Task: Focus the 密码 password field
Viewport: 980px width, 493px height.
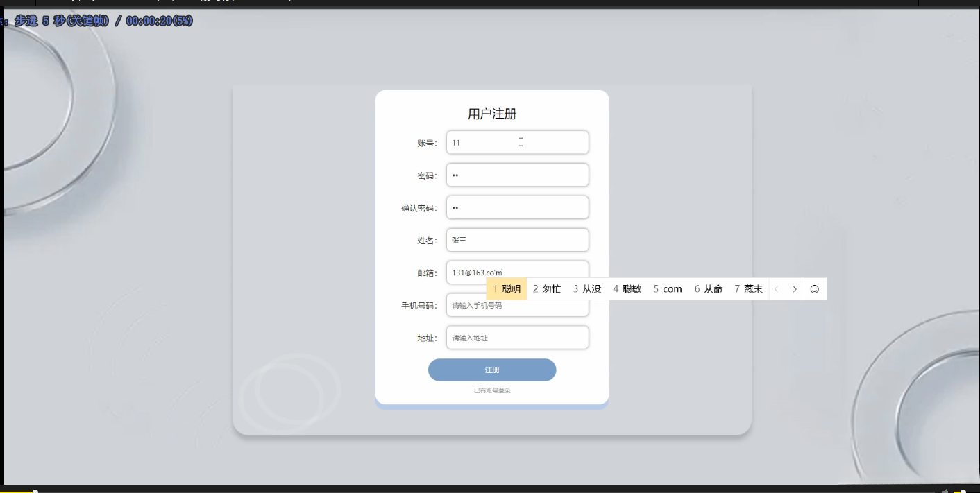Action: [517, 175]
